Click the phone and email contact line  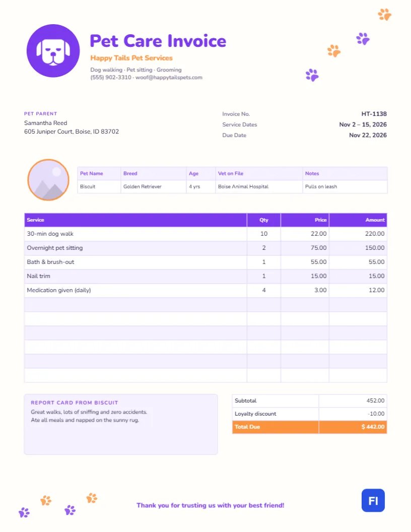coord(146,78)
